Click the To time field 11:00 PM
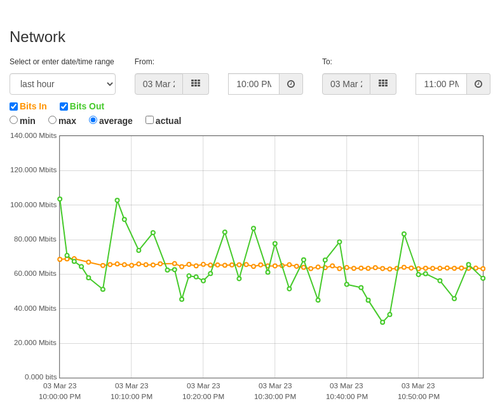This screenshot has width=500, height=403. 441,84
